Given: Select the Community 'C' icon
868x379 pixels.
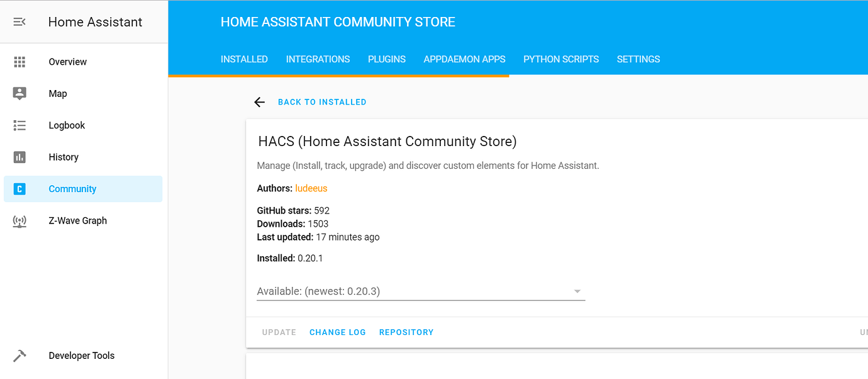Looking at the screenshot, I should click(19, 188).
